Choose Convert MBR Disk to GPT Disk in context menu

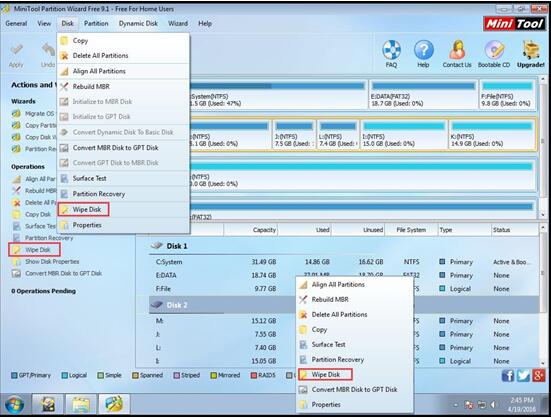coord(354,390)
